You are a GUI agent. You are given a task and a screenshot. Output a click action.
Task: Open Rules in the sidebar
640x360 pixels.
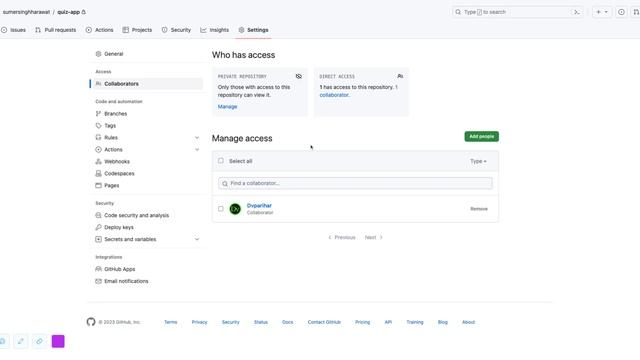coord(111,138)
